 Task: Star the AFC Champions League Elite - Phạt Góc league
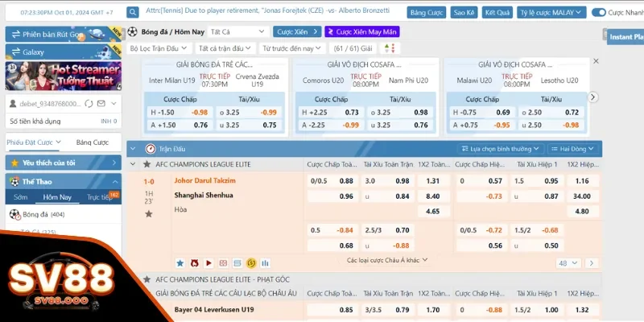click(147, 279)
